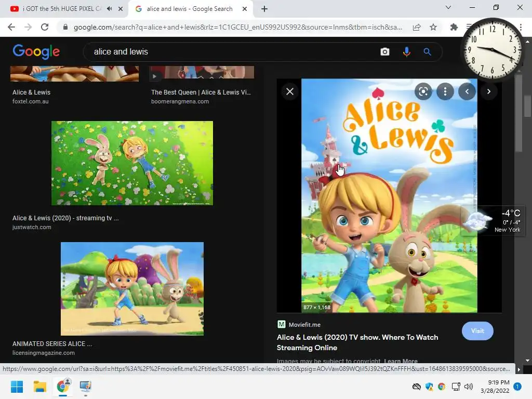532x399 pixels.
Task: Click the lock icon in address bar
Action: [65, 27]
